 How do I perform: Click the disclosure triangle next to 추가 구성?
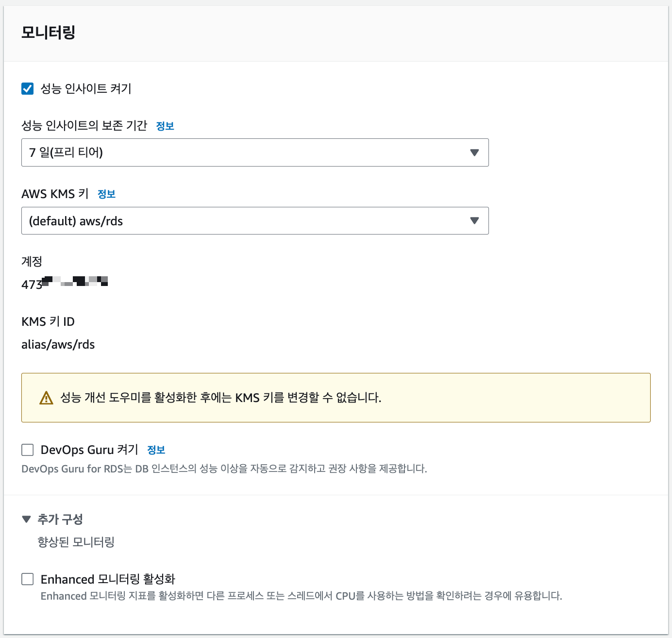(x=27, y=519)
